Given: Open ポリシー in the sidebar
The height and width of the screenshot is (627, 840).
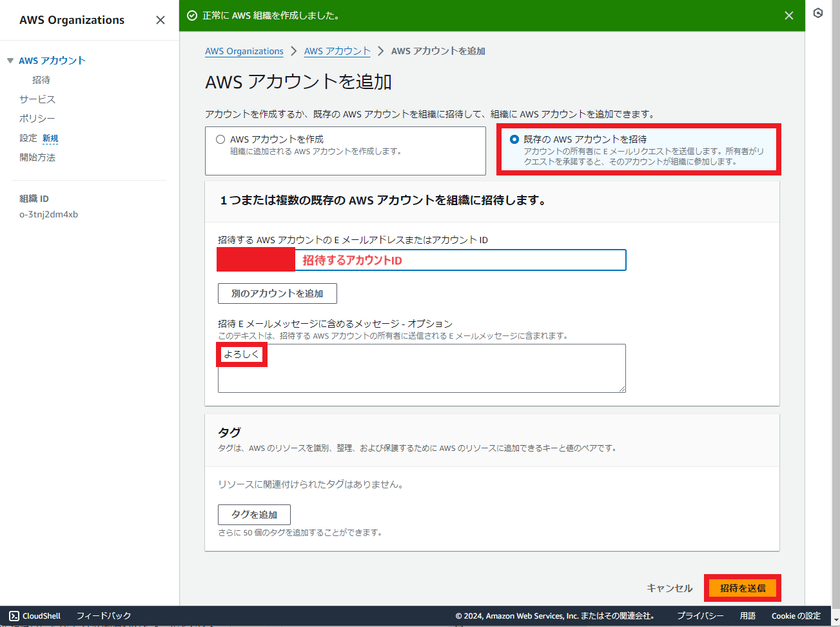Looking at the screenshot, I should point(37,119).
